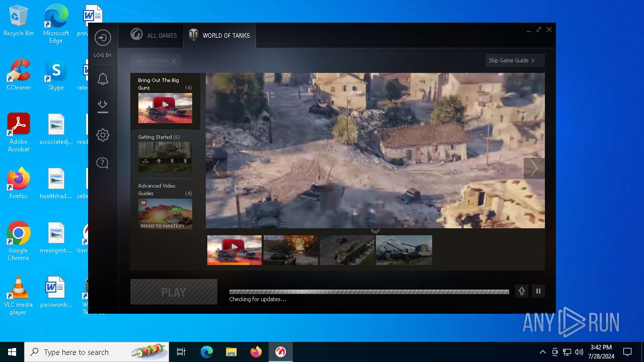Open the Getting Started playlist
This screenshot has width=644, height=362.
(x=165, y=153)
